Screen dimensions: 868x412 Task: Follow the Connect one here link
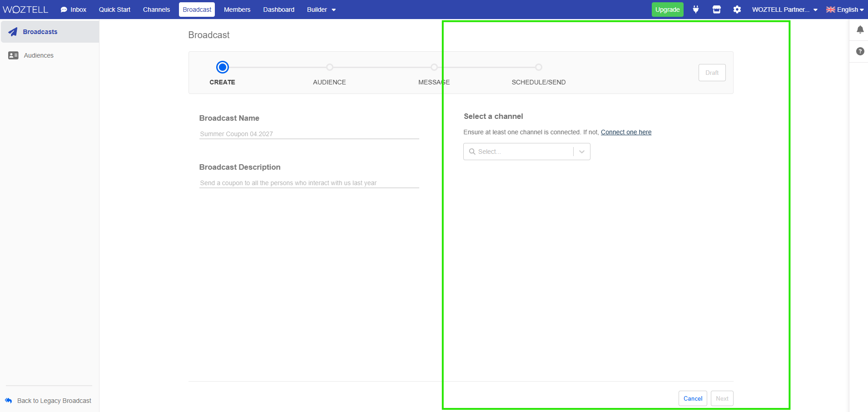(x=626, y=132)
